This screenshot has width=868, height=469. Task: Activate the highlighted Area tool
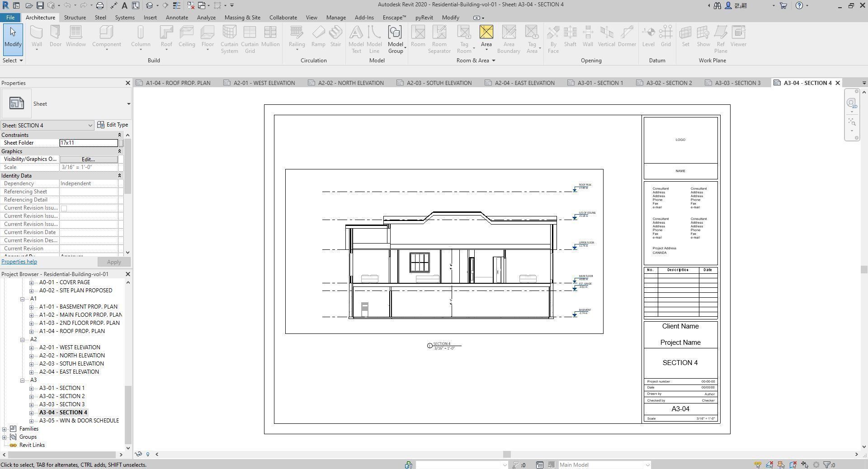[x=486, y=36]
